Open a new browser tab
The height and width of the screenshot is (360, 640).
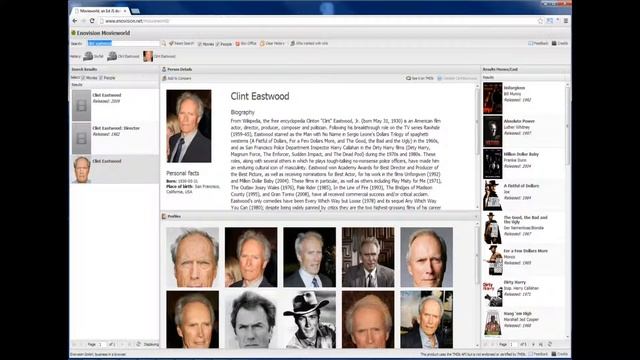pos(136,11)
